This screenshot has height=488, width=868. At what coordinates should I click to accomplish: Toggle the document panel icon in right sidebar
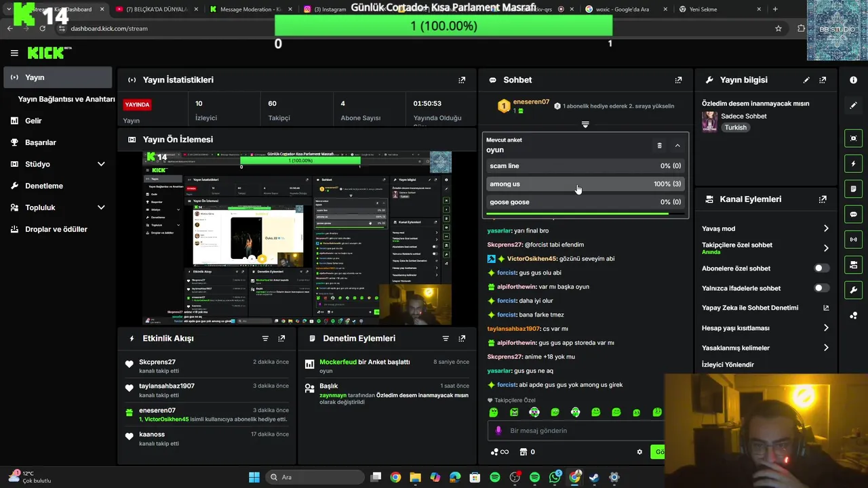click(x=853, y=188)
